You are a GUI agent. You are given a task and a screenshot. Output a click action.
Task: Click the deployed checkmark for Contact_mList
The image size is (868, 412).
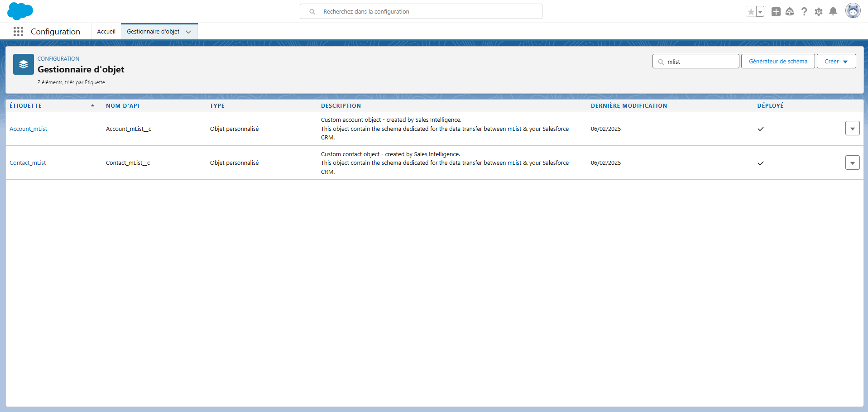coord(761,163)
